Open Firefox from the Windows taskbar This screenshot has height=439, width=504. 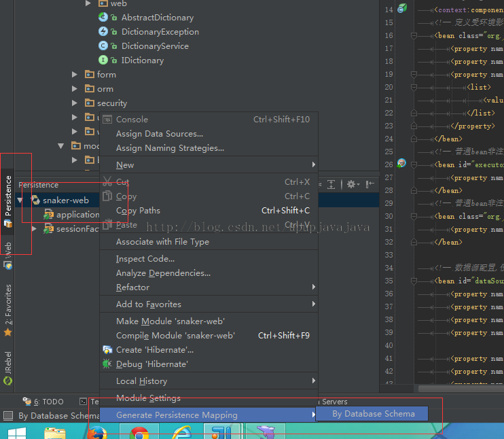97,433
